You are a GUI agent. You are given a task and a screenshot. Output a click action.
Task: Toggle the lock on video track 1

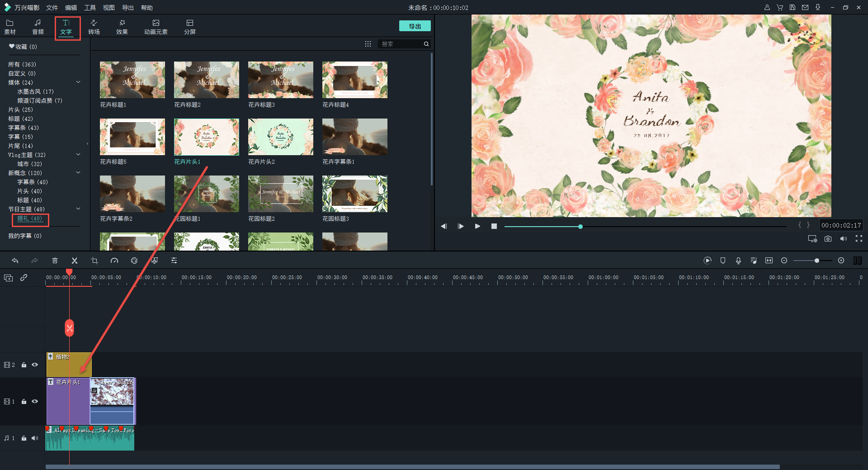coord(24,402)
